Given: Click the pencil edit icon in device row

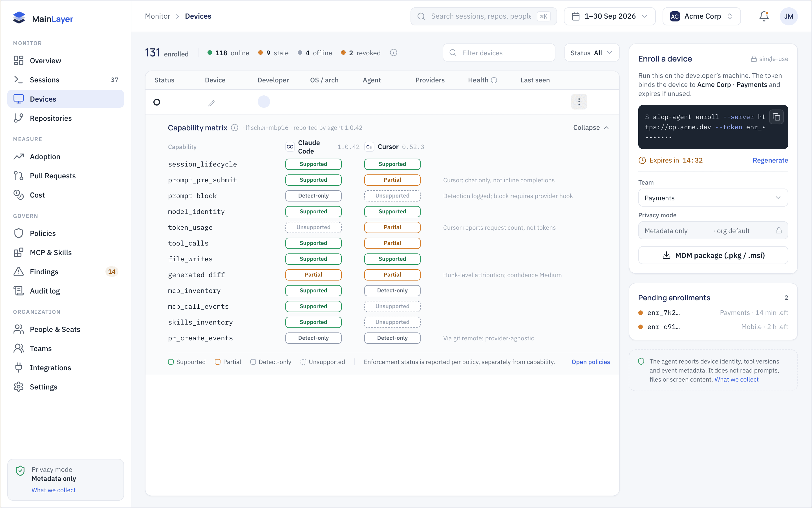Looking at the screenshot, I should [x=211, y=103].
